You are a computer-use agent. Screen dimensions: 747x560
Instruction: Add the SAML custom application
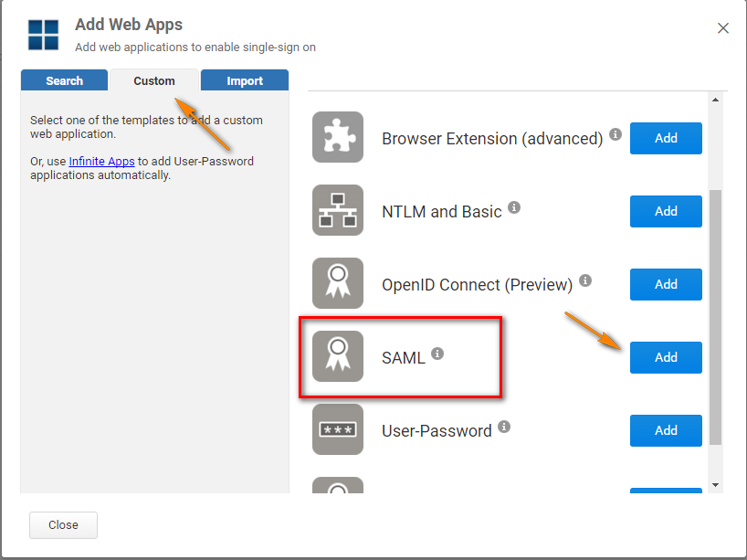(666, 357)
